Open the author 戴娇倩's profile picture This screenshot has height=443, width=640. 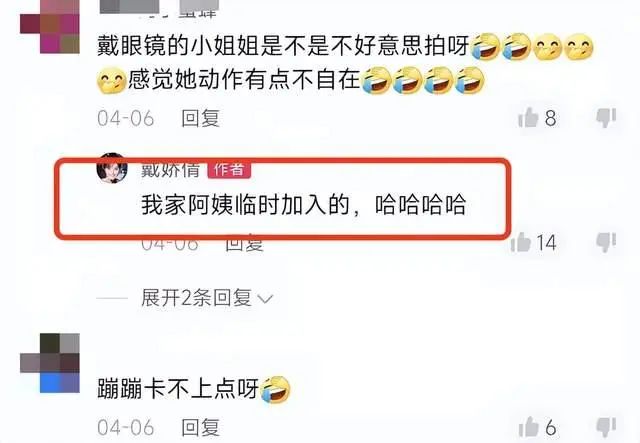tap(112, 168)
